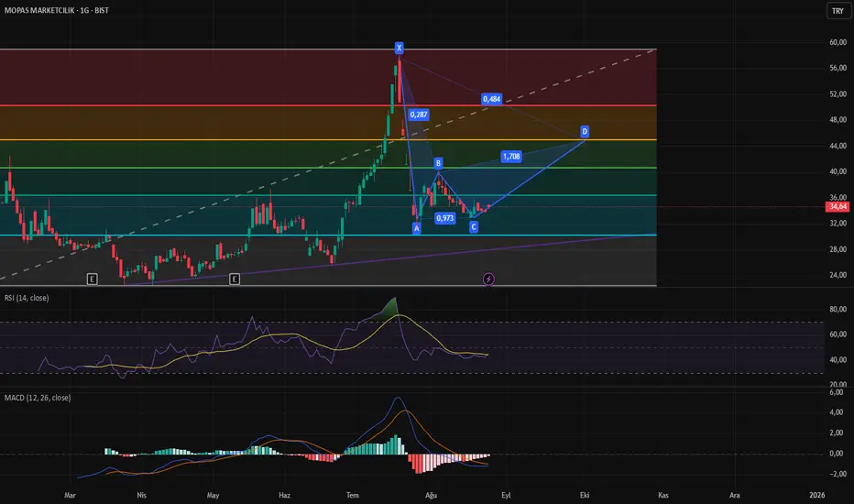The image size is (854, 504).
Task: Select the B point label of the pattern
Action: tap(438, 163)
